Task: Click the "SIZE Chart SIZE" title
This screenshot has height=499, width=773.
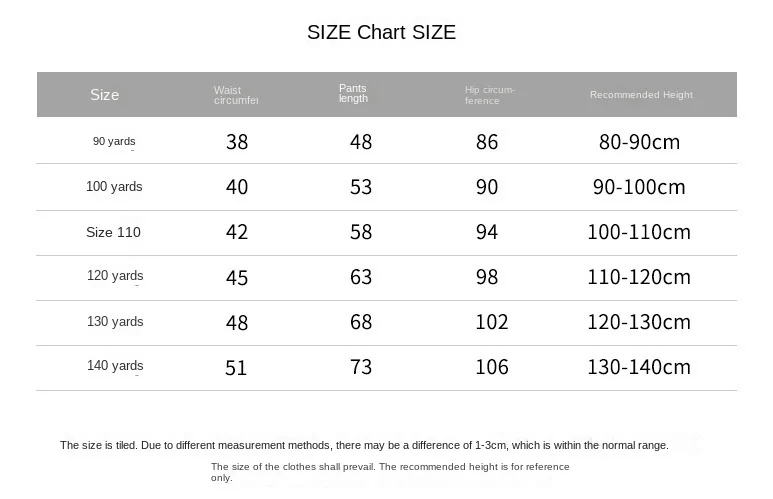Action: (x=381, y=32)
